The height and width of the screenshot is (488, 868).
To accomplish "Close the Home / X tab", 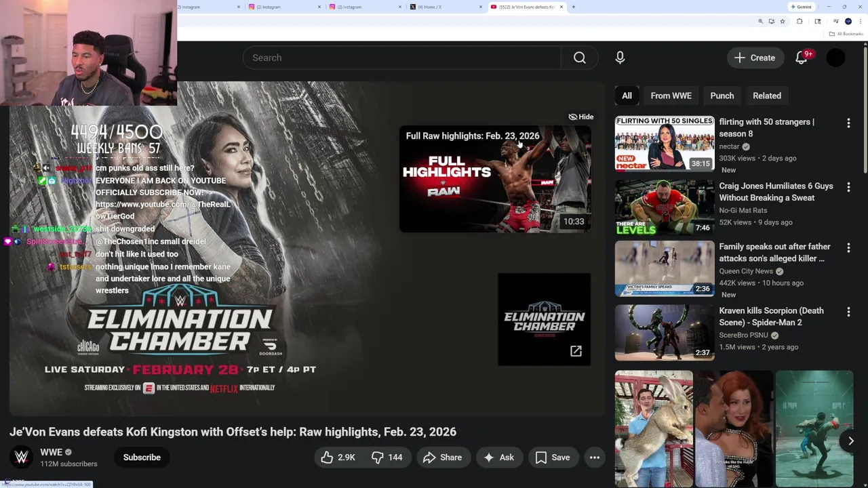I will click(481, 7).
